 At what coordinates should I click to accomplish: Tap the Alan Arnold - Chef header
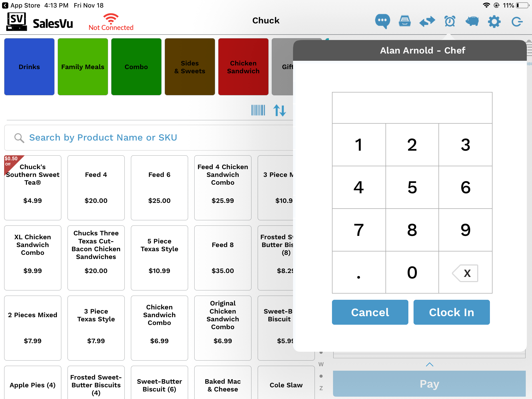(423, 50)
